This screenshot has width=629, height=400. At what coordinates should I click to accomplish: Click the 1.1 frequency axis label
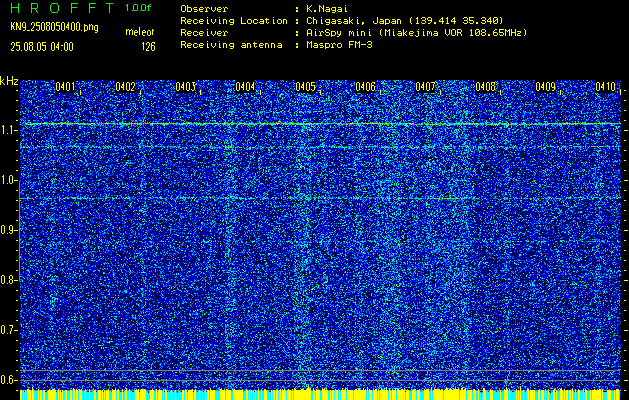[x=8, y=130]
